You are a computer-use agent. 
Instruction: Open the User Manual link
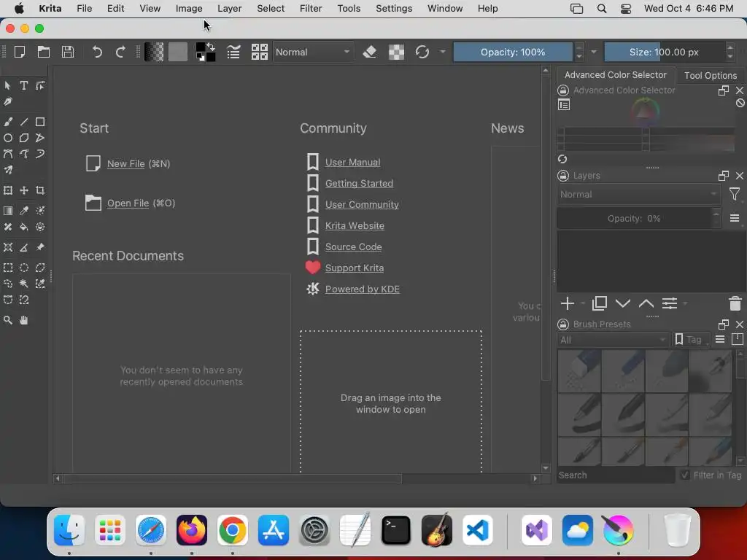pyautogui.click(x=352, y=163)
